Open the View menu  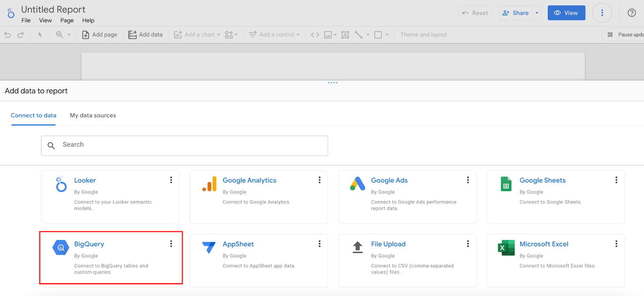click(x=45, y=20)
